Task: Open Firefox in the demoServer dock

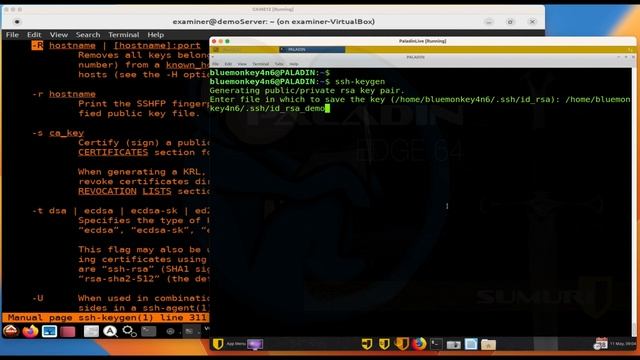Action: pos(30,331)
